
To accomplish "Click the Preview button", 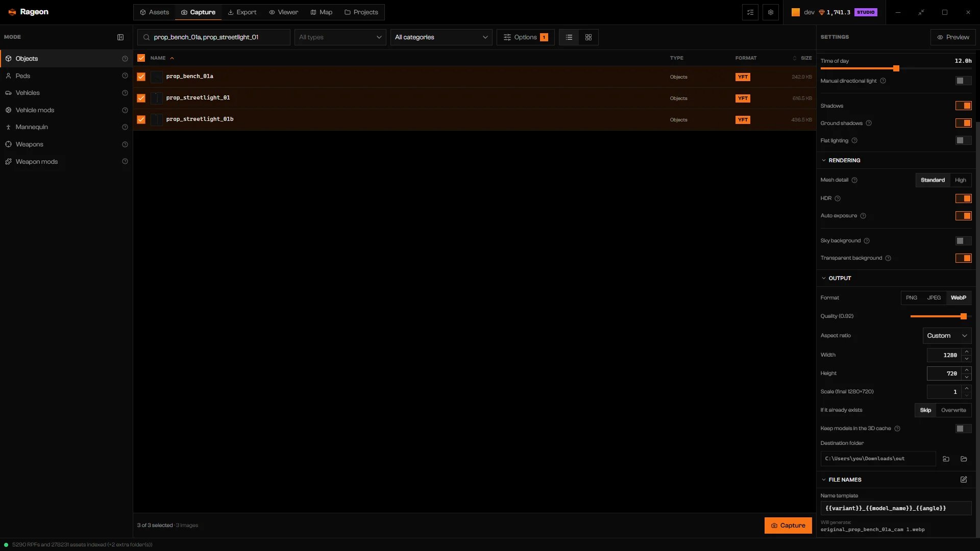I will (x=953, y=37).
